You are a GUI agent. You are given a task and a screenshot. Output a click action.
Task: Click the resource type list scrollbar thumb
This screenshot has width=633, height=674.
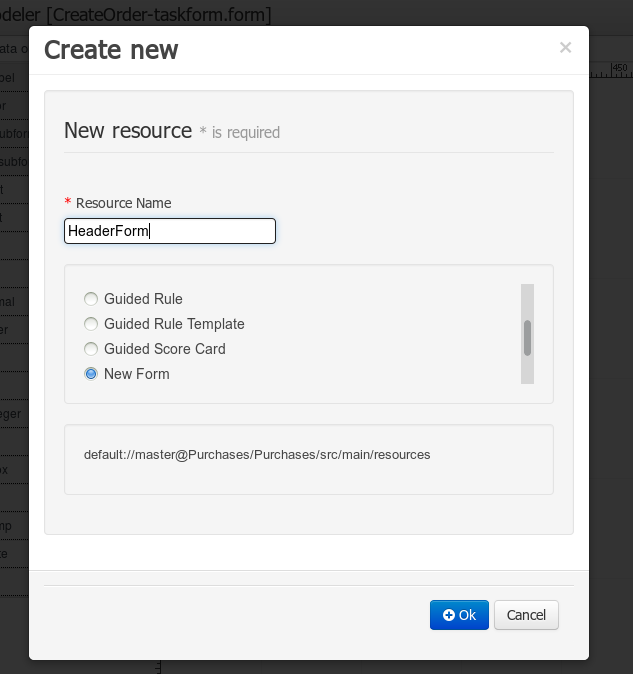527,338
